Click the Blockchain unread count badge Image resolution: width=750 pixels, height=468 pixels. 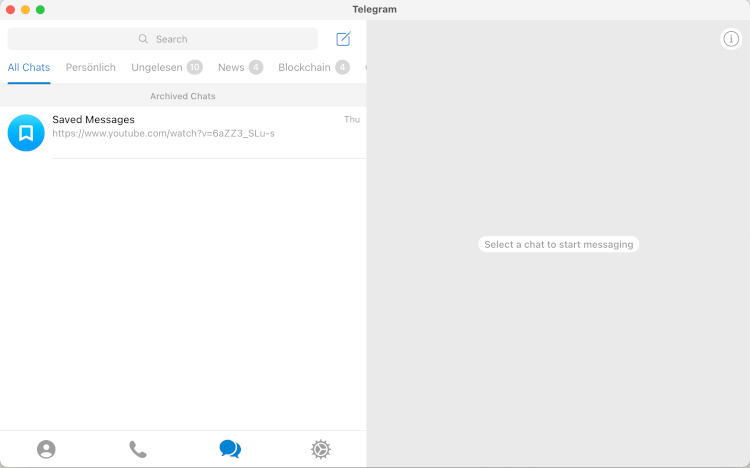tap(342, 67)
